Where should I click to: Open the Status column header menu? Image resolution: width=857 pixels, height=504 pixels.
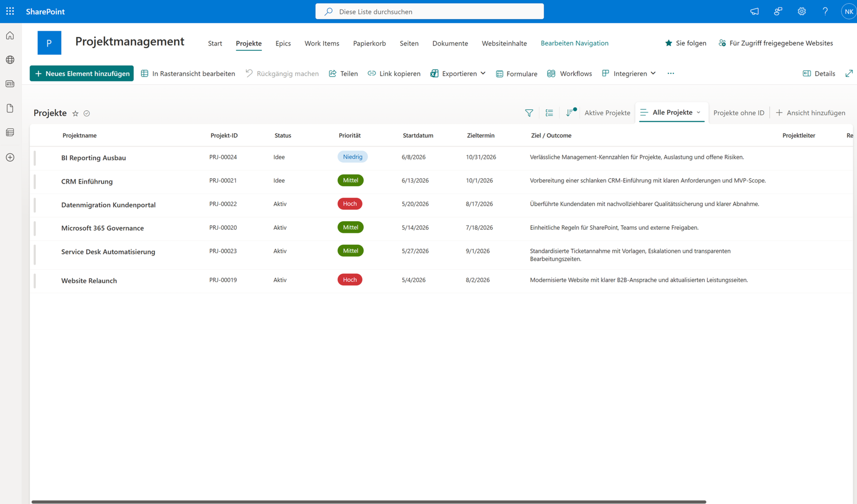coord(283,136)
